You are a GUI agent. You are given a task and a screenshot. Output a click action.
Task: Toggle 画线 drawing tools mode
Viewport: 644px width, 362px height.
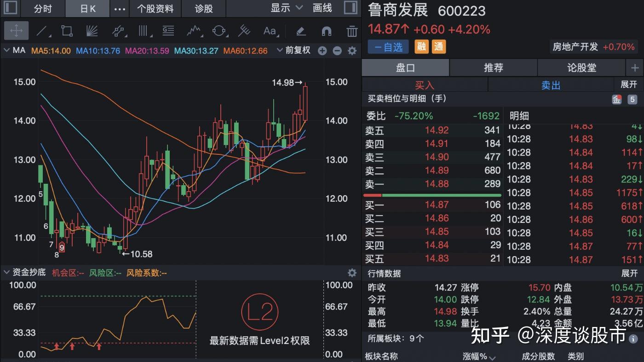(x=322, y=8)
